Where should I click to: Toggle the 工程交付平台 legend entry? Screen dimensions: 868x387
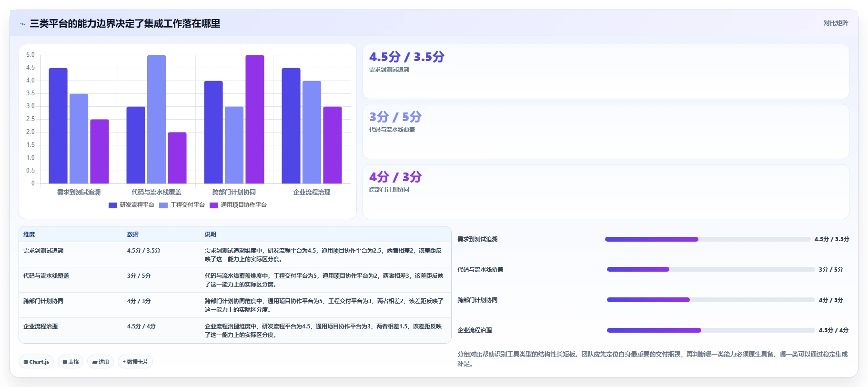(182, 205)
